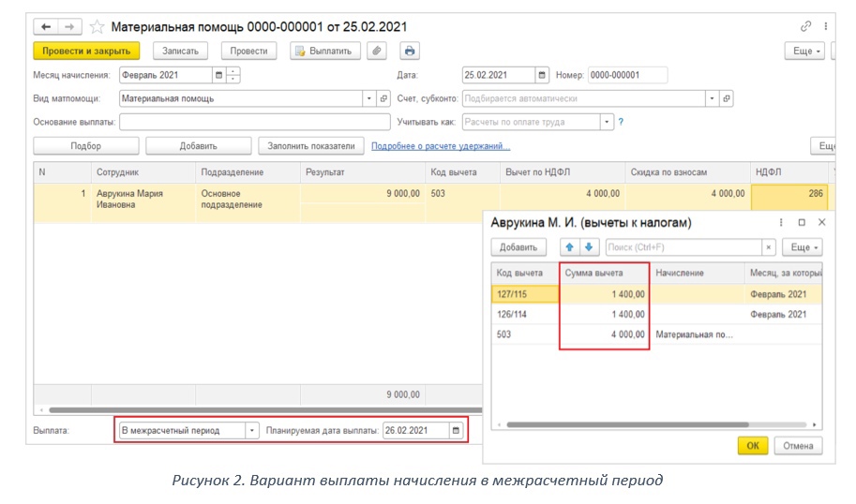This screenshot has width=856, height=504.
Task: Click the Подбор button
Action: click(x=85, y=145)
